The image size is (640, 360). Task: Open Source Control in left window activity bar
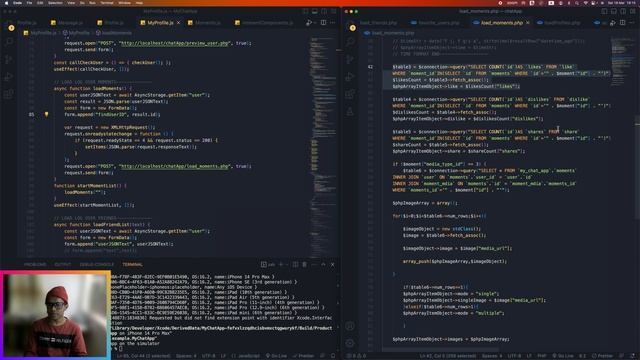9,60
